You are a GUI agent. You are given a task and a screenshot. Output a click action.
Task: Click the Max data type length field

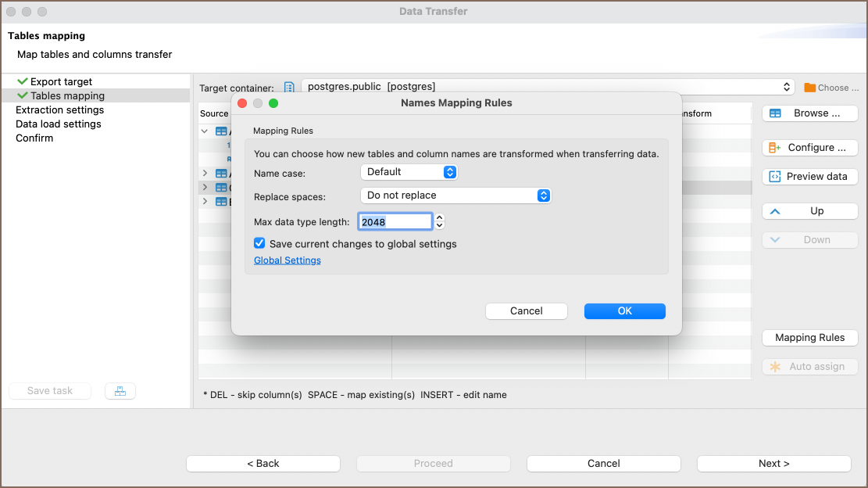pyautogui.click(x=395, y=222)
